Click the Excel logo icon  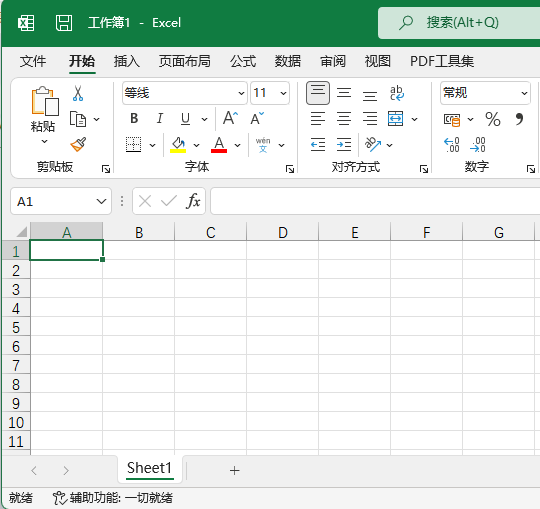tap(26, 23)
